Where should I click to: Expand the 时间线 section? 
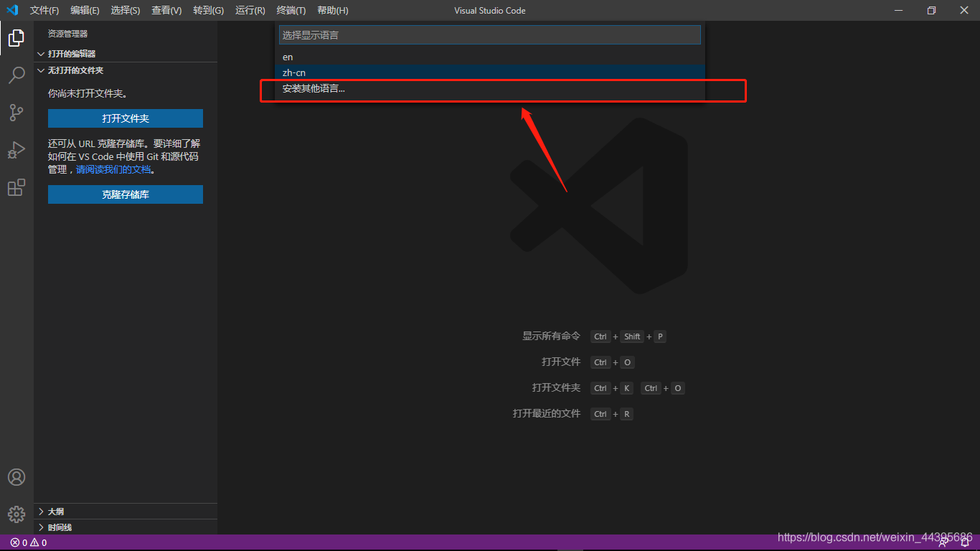pos(126,527)
